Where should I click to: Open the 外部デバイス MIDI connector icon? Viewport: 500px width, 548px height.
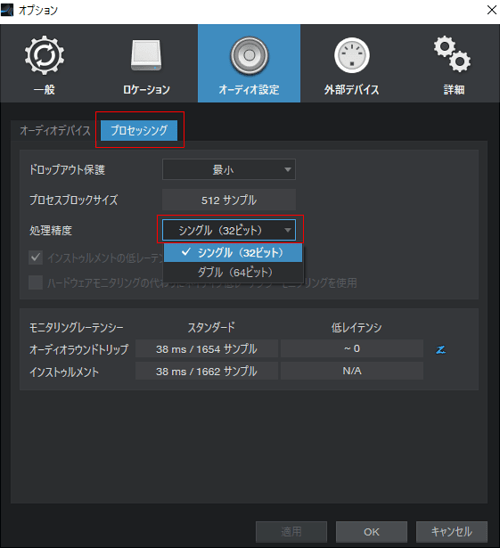point(352,55)
